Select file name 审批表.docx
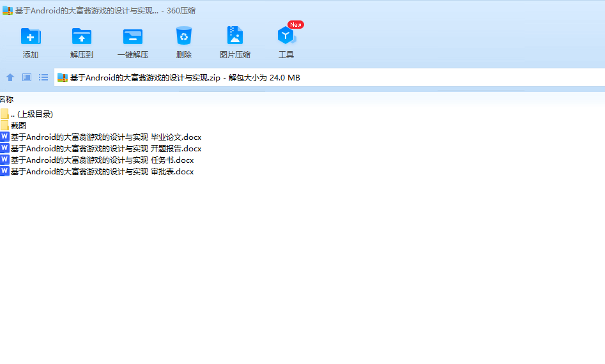Image resolution: width=605 pixels, height=364 pixels. pos(102,172)
